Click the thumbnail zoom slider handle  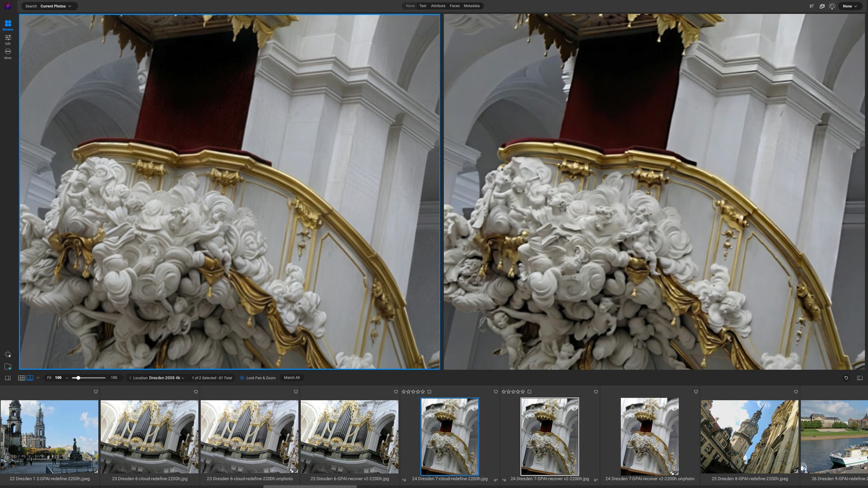coord(78,378)
